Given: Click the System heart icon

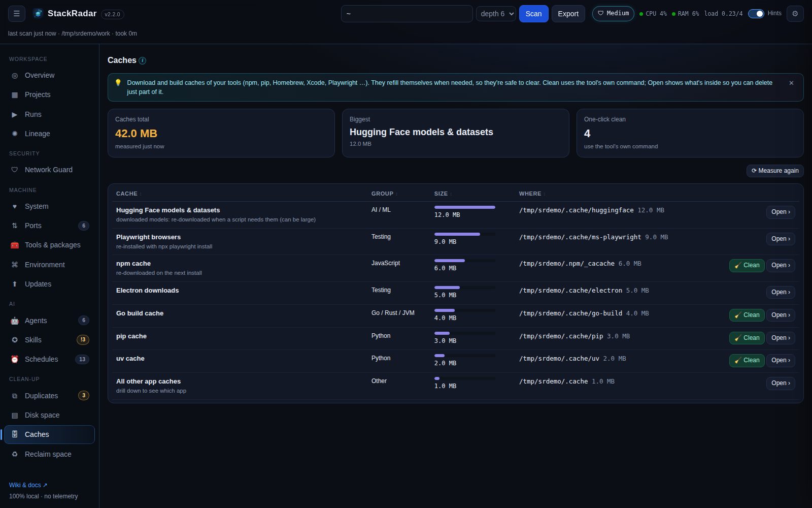Looking at the screenshot, I should tap(15, 207).
